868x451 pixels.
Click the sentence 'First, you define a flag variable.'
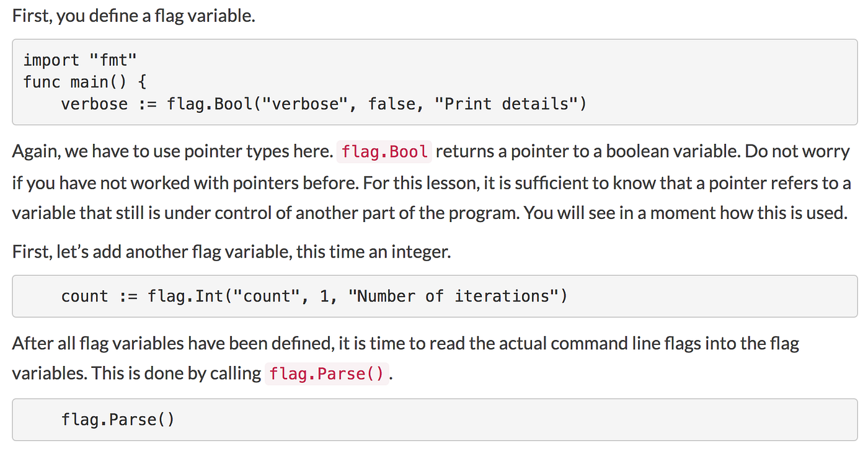(134, 16)
